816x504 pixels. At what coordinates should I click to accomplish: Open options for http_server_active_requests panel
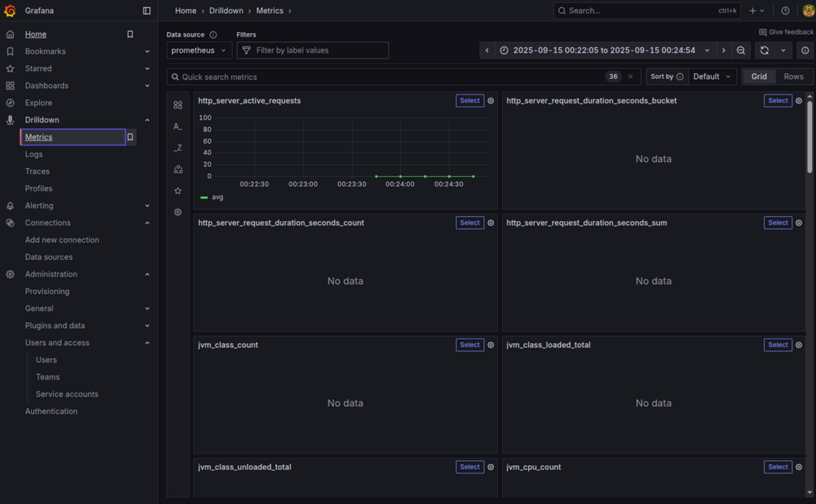click(x=491, y=100)
